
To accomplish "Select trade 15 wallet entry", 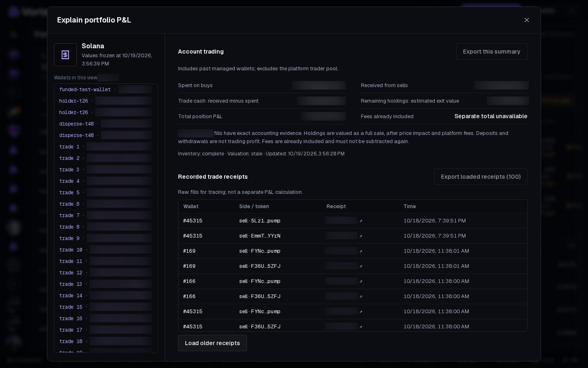I will pyautogui.click(x=106, y=307).
